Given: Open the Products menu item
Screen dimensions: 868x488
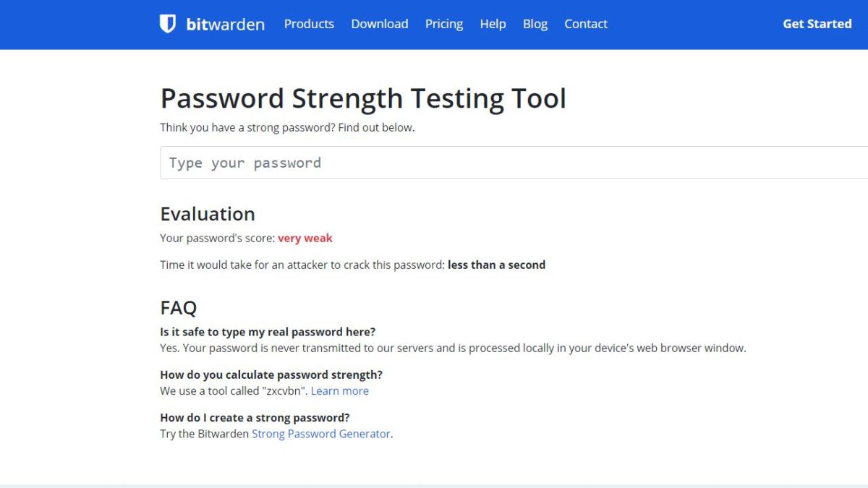Looking at the screenshot, I should coord(309,24).
